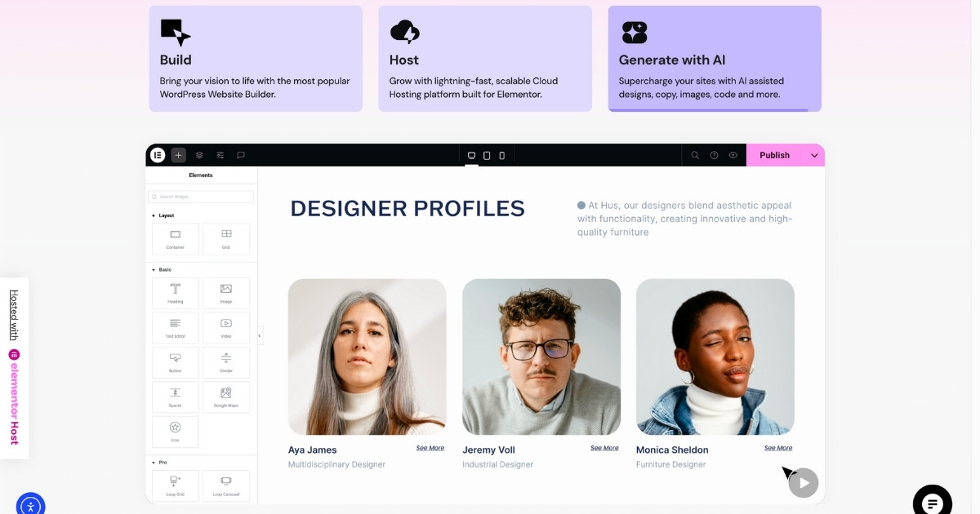Click the Publish button

[x=774, y=155]
